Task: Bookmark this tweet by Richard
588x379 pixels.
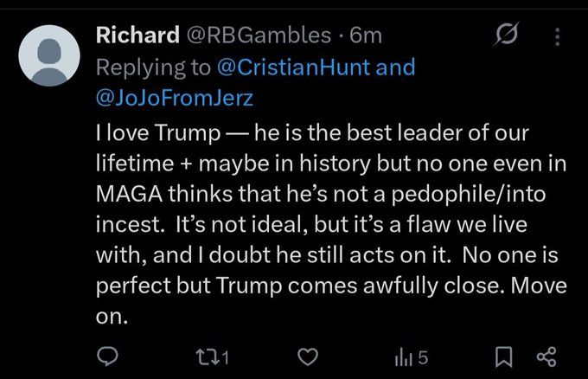Action: point(508,357)
